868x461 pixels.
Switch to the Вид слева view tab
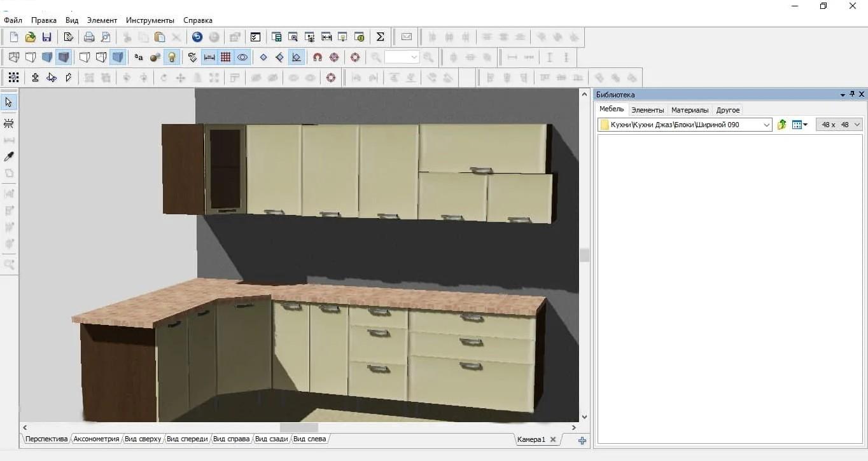point(310,439)
